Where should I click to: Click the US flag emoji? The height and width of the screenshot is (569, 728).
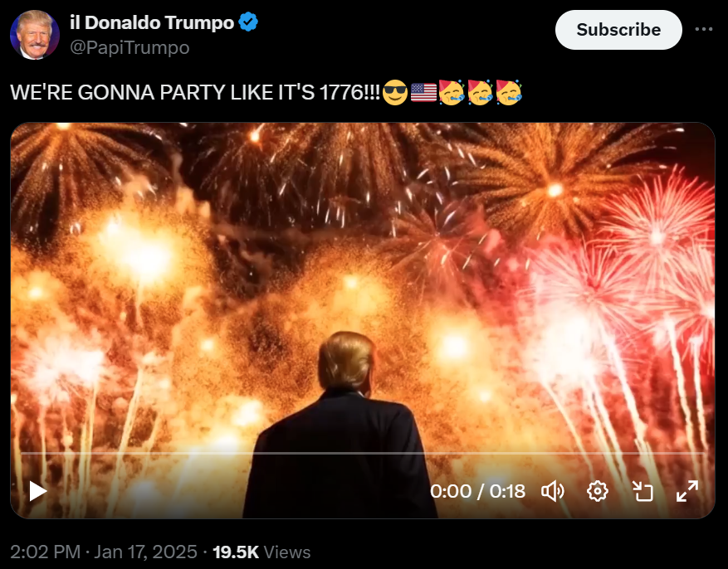424,92
